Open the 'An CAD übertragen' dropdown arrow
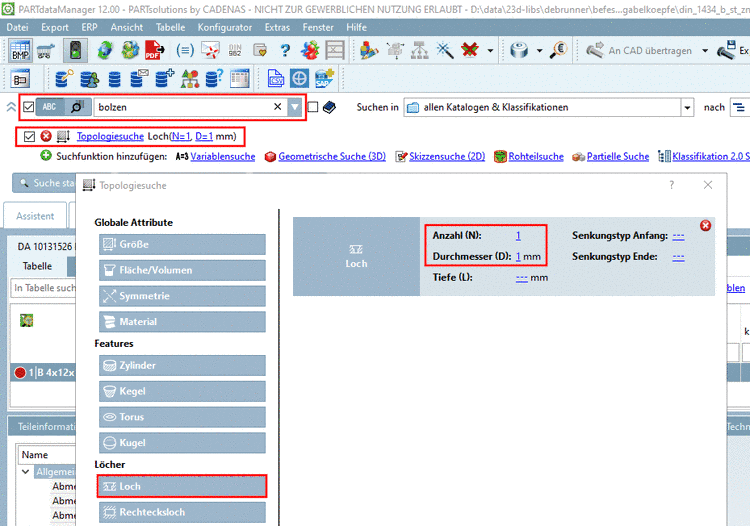Image resolution: width=750 pixels, height=526 pixels. tap(705, 50)
